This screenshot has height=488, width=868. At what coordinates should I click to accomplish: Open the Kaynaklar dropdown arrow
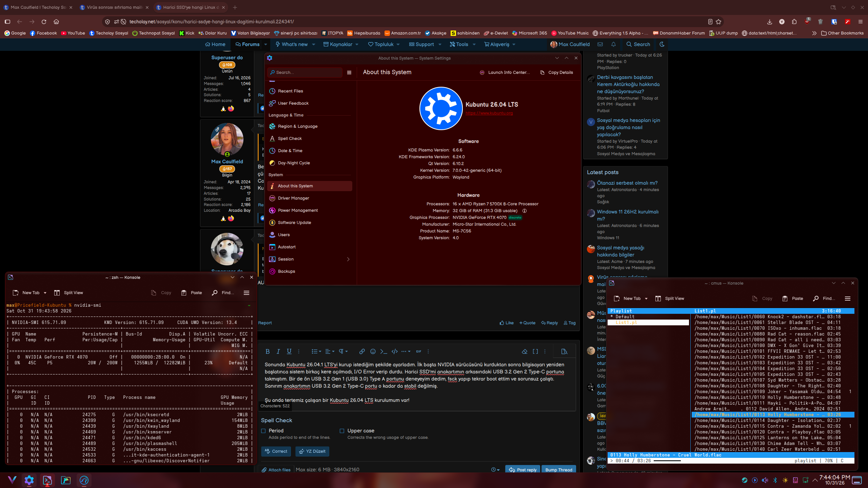[x=357, y=44]
